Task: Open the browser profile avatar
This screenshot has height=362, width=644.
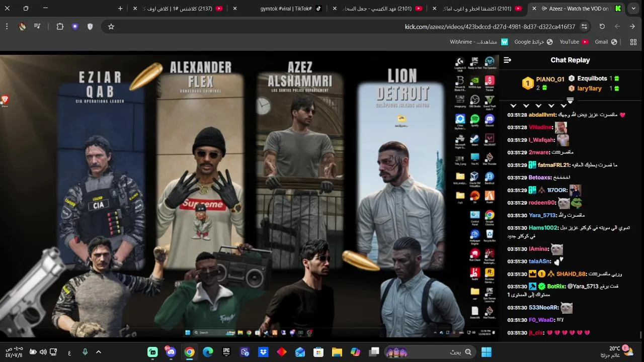Action: (x=22, y=27)
